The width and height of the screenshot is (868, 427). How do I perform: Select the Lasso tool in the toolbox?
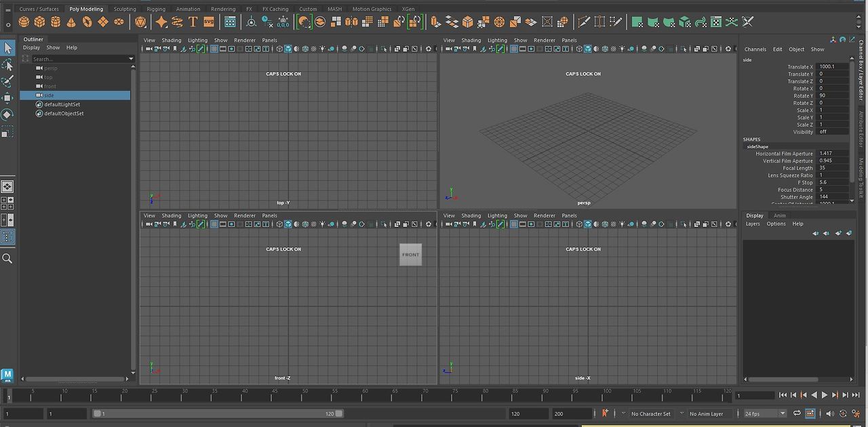coord(8,64)
